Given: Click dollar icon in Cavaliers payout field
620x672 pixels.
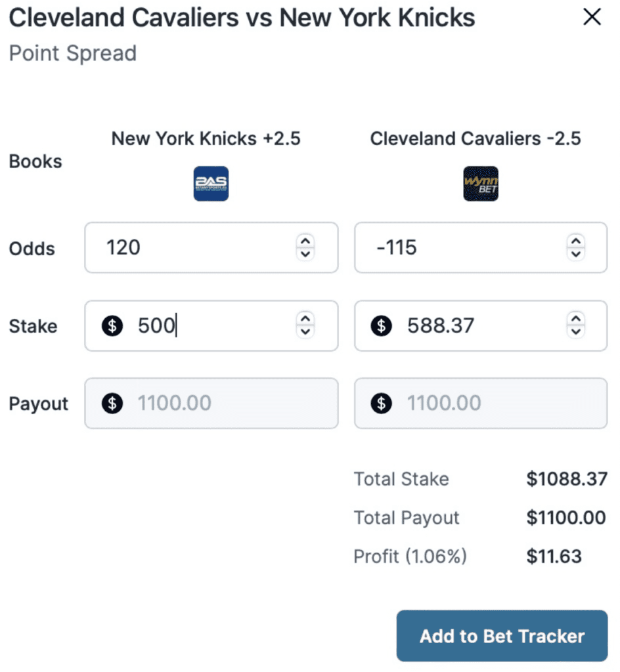Looking at the screenshot, I should [x=381, y=404].
